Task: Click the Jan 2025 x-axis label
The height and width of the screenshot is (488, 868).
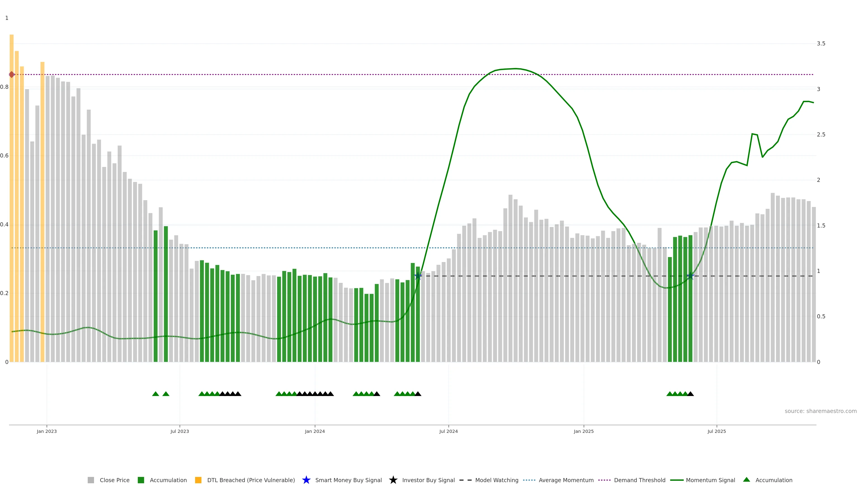Action: (584, 432)
